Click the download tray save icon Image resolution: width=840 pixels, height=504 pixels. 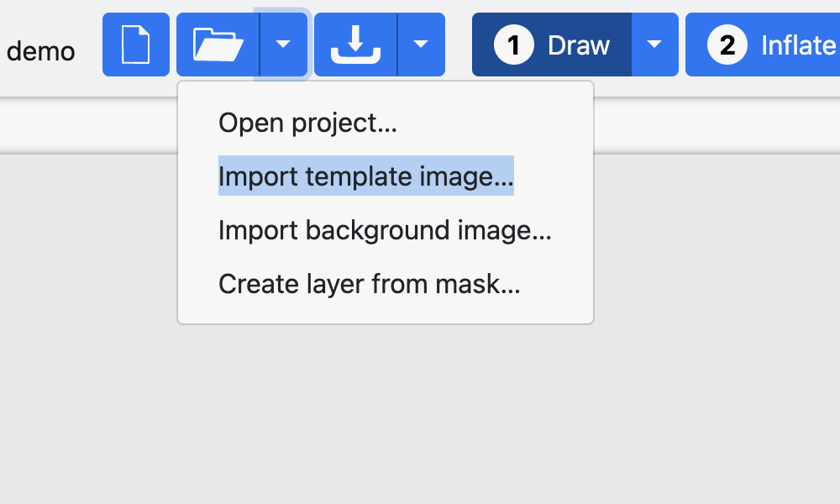click(x=355, y=45)
